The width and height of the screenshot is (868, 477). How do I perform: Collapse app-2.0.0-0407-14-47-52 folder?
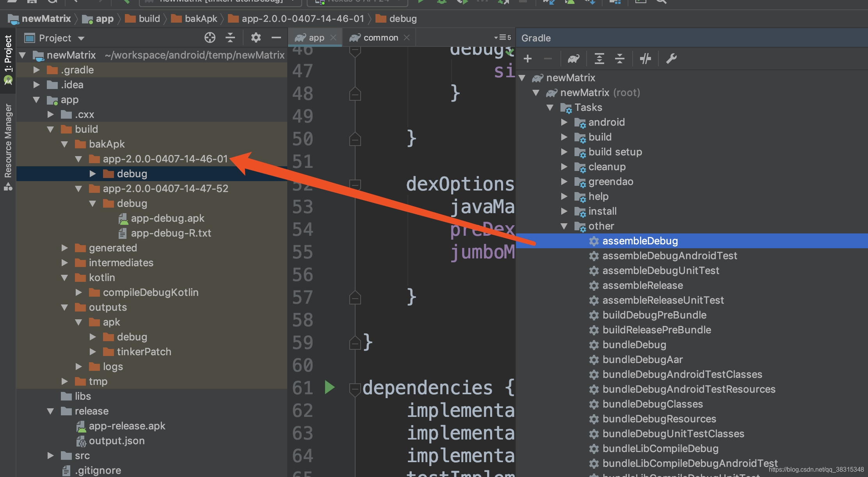(x=79, y=189)
